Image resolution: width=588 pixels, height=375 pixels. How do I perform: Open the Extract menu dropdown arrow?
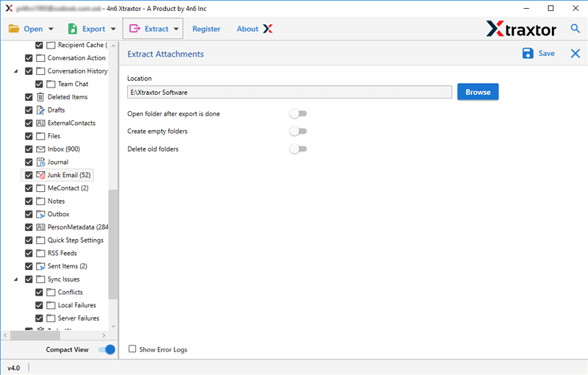pyautogui.click(x=176, y=29)
